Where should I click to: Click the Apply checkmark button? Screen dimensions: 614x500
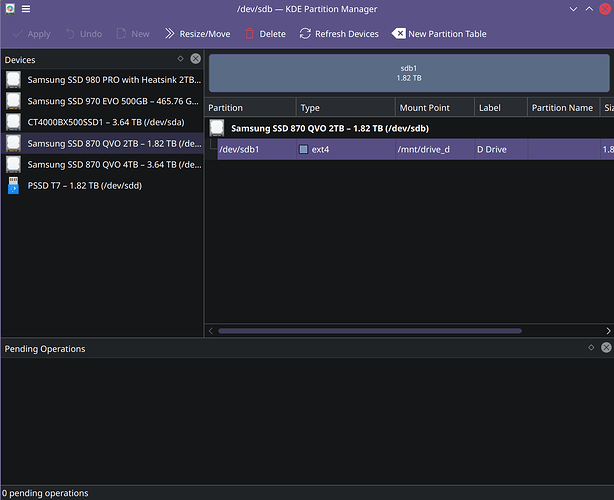coord(31,34)
